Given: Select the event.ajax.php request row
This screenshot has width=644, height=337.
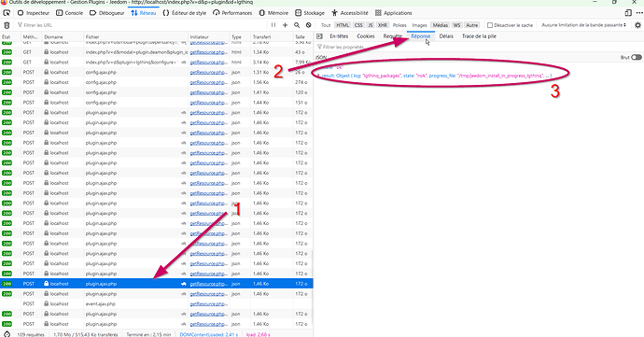Looking at the screenshot, I should [x=157, y=303].
